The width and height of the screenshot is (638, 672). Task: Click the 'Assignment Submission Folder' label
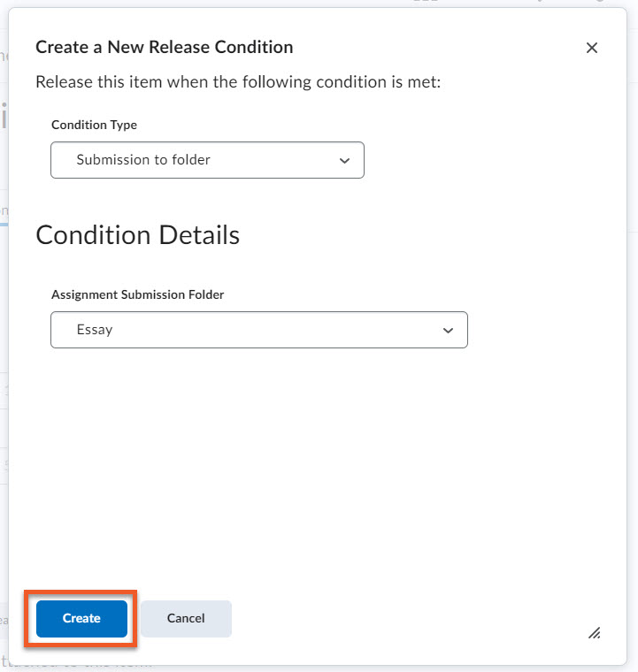coord(137,294)
